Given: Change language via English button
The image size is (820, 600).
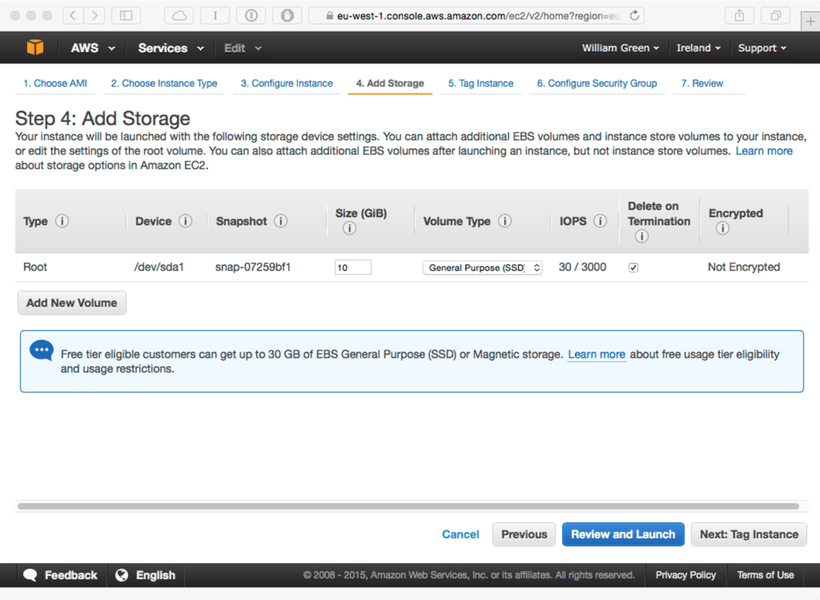Looking at the screenshot, I should (x=146, y=575).
